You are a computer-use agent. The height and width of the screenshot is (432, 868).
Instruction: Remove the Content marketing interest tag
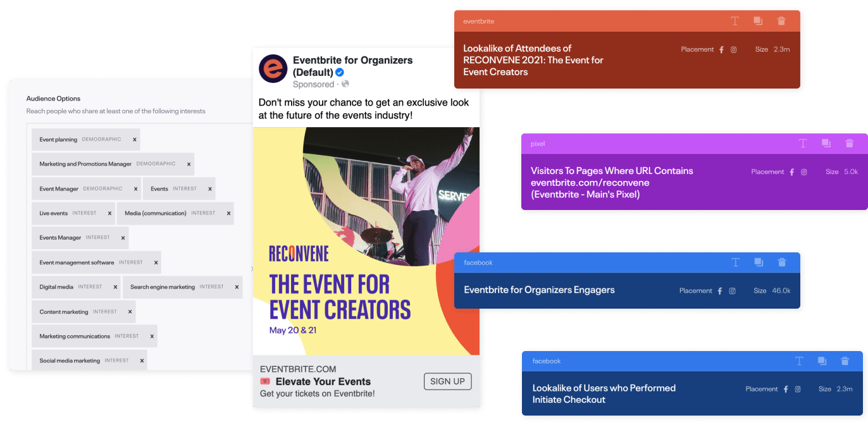tap(130, 312)
